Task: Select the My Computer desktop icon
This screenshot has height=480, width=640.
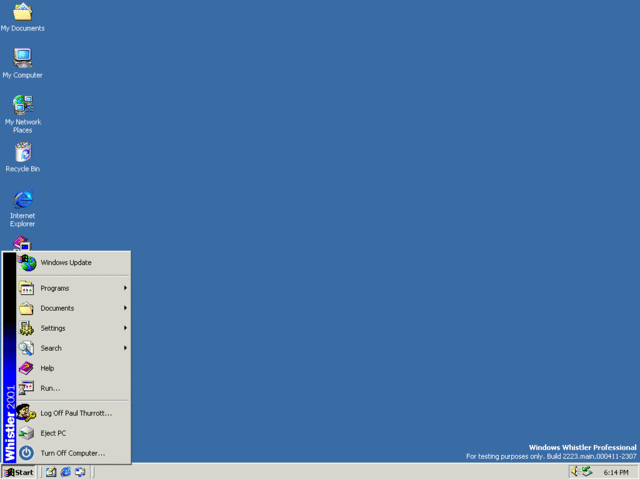Action: pos(22,63)
